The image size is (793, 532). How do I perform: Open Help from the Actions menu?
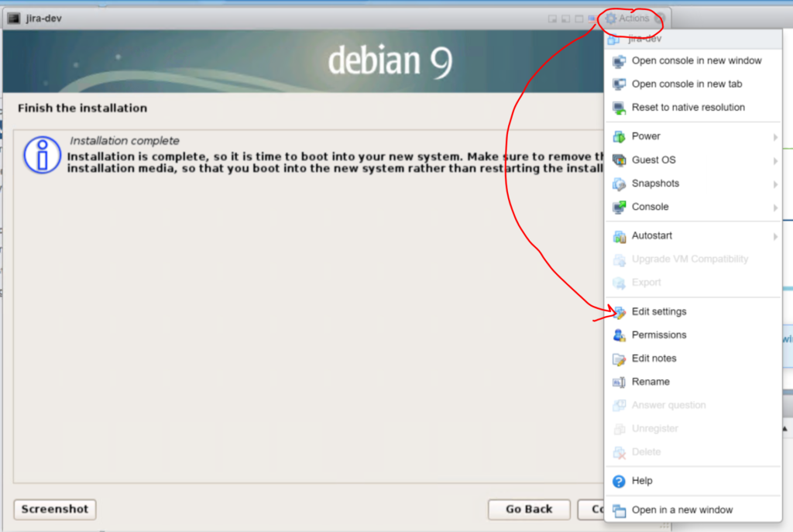coord(693,481)
